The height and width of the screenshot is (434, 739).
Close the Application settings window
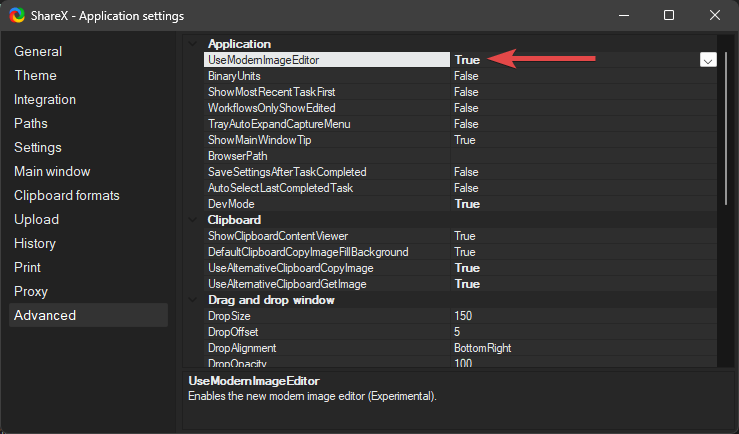click(x=714, y=15)
